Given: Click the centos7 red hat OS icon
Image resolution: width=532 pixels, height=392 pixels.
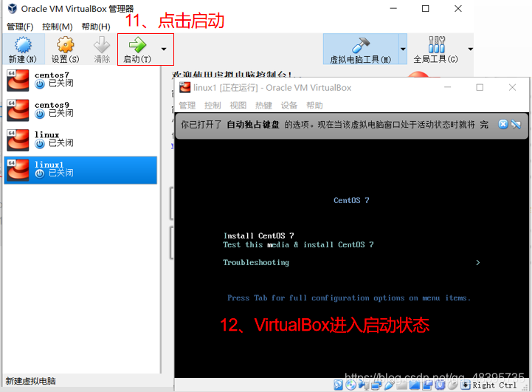Looking at the screenshot, I should pyautogui.click(x=18, y=80).
